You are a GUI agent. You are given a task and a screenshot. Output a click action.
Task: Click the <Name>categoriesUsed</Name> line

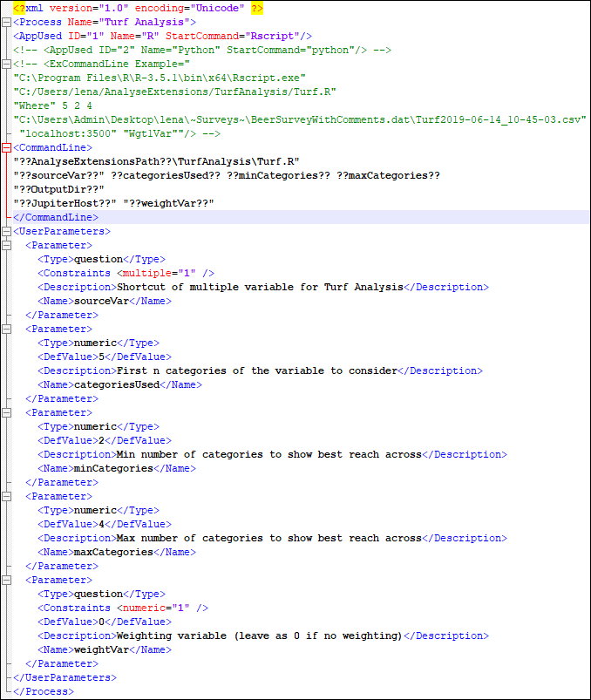(x=119, y=384)
